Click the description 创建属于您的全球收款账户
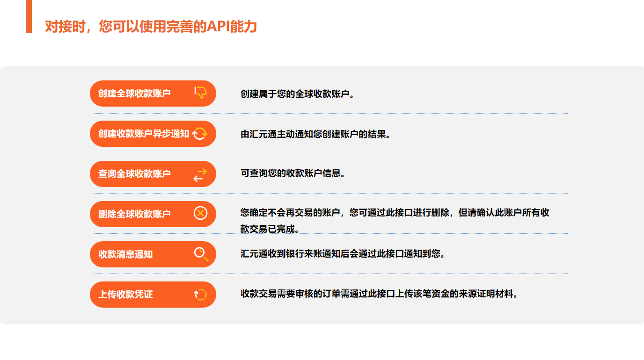Screen dimensions: 644x360 point(298,94)
